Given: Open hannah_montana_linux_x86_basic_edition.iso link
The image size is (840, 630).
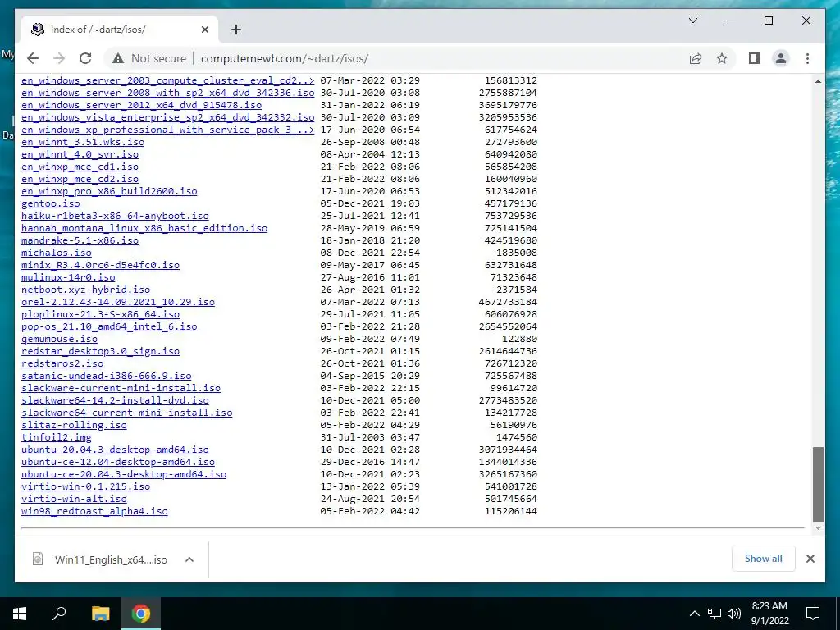Looking at the screenshot, I should [x=144, y=228].
